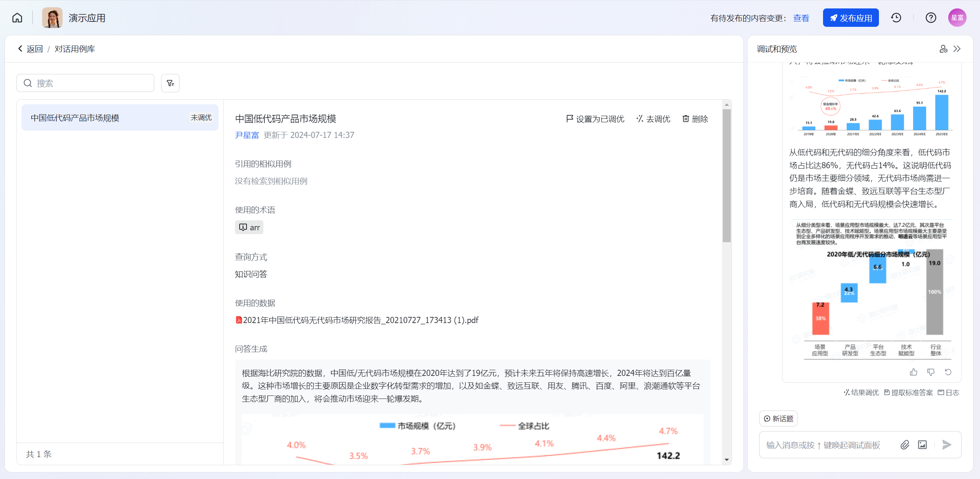Click 知识问答 query mode text
980x479 pixels.
[251, 274]
